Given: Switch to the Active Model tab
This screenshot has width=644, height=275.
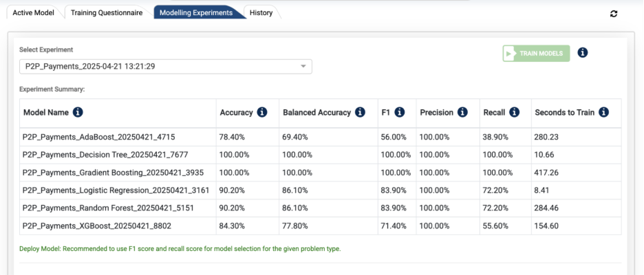Looking at the screenshot, I should click(x=33, y=13).
